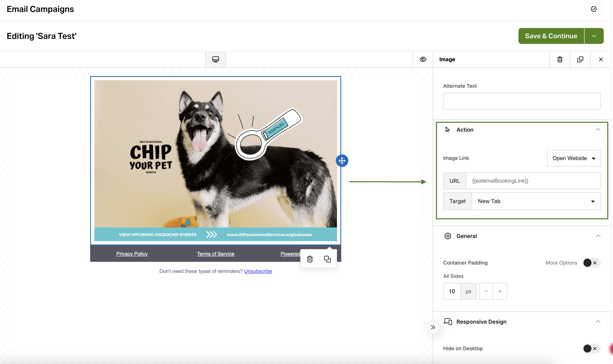This screenshot has height=364, width=613.
Task: Click the checkmark circle icon at top right
Action: 593,9
